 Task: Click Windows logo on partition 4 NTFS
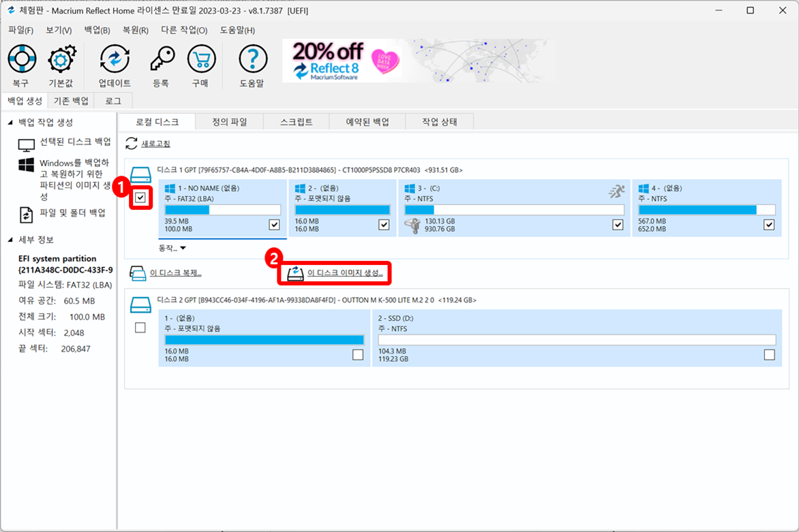(644, 189)
